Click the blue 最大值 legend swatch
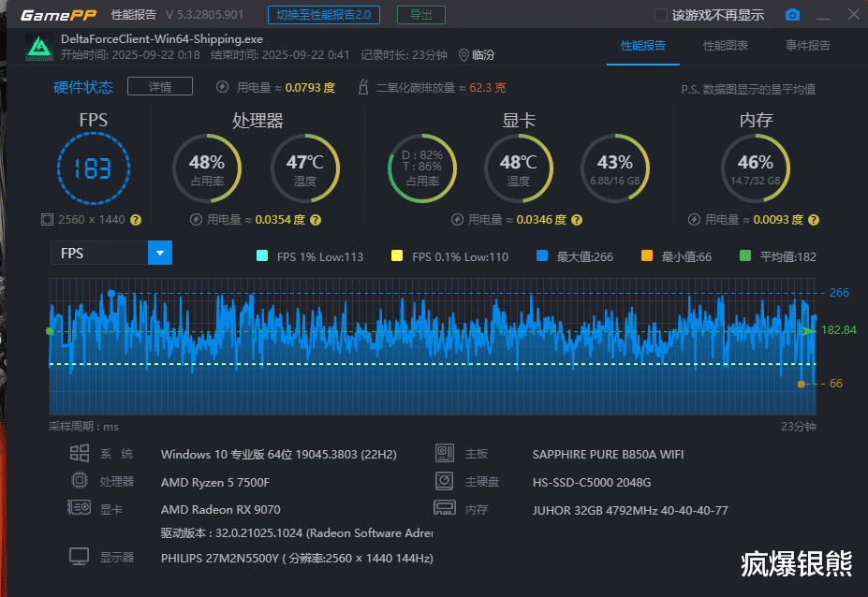868x597 pixels. (542, 255)
